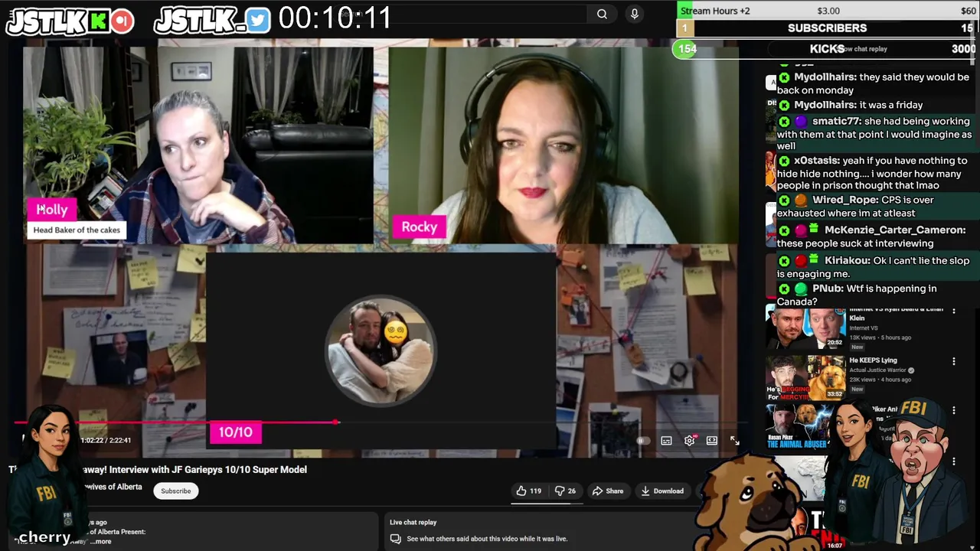
Task: Click smatic77 chat message
Action: (874, 133)
